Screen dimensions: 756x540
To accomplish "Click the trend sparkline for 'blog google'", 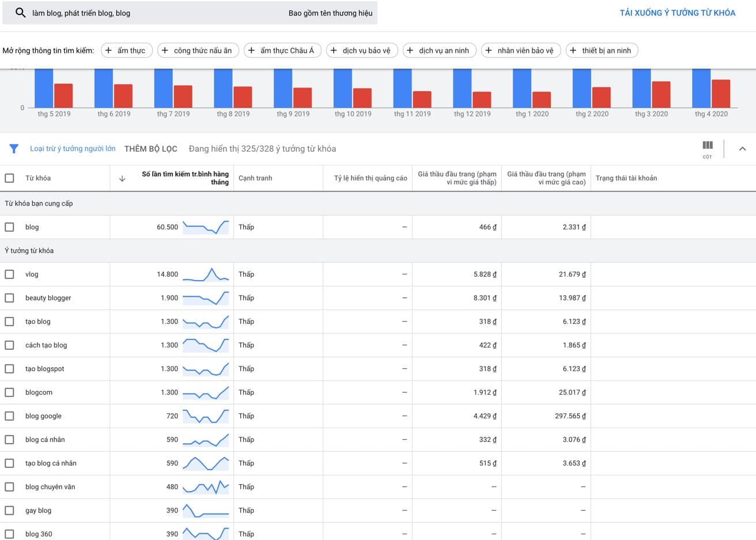I will pos(206,416).
